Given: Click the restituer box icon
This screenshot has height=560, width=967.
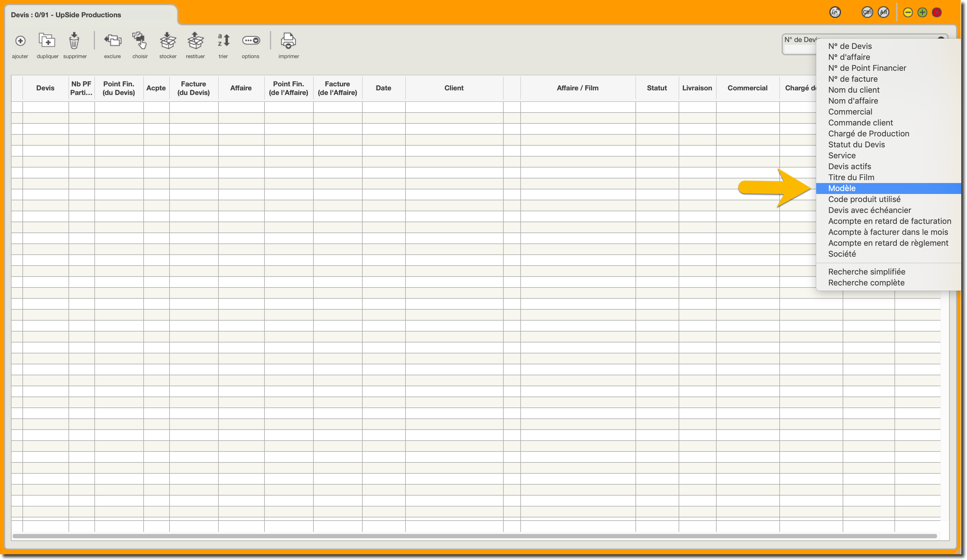Looking at the screenshot, I should tap(195, 41).
